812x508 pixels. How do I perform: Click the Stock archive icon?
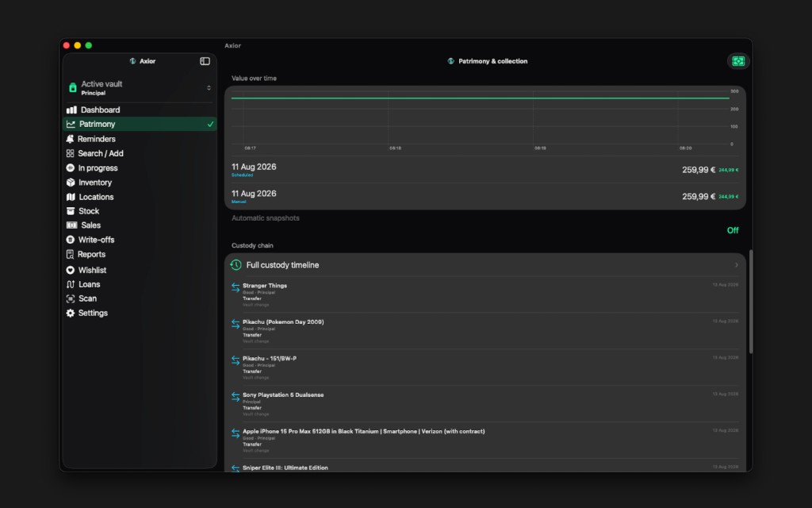(x=71, y=211)
